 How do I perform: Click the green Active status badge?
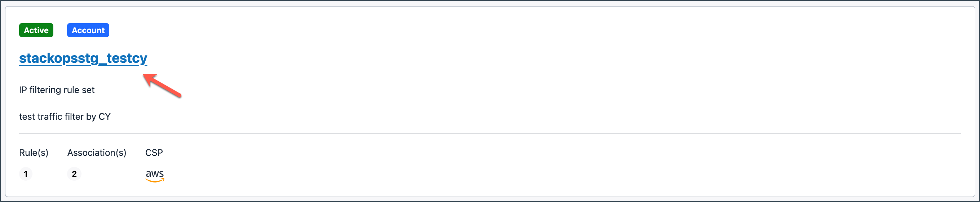coord(36,30)
